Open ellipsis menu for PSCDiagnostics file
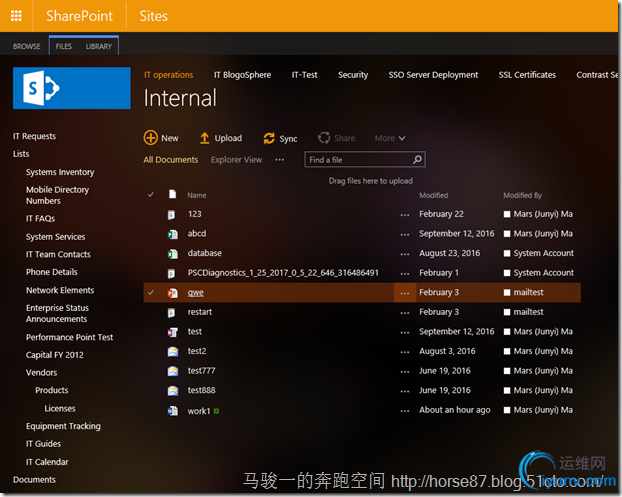The width and height of the screenshot is (622, 497). coord(405,274)
